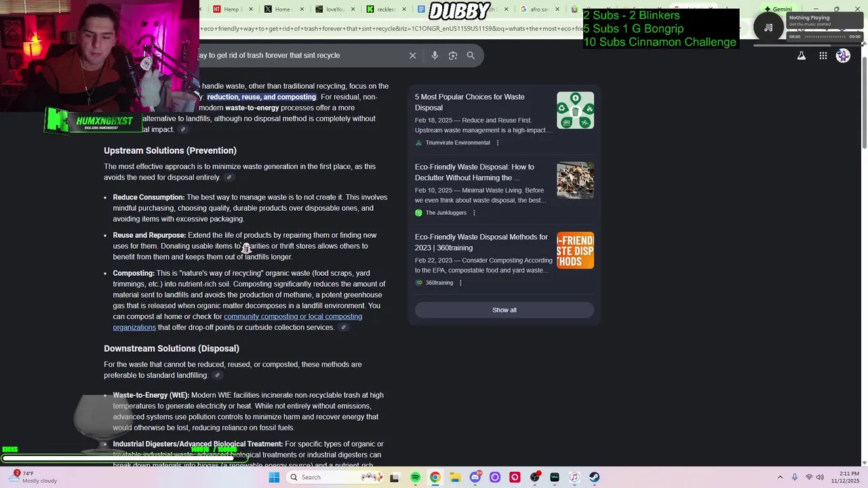
Task: Close the Hemp browser tab
Action: tap(251, 9)
